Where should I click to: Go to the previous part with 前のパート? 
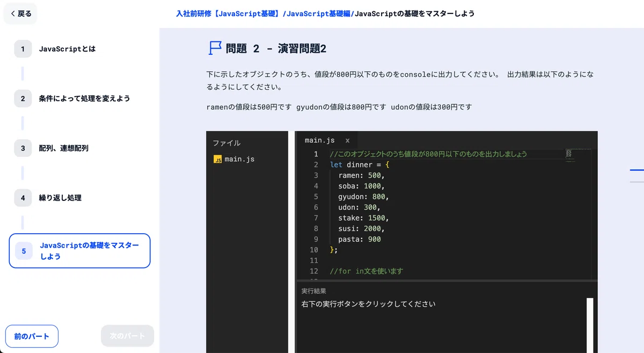click(32, 336)
